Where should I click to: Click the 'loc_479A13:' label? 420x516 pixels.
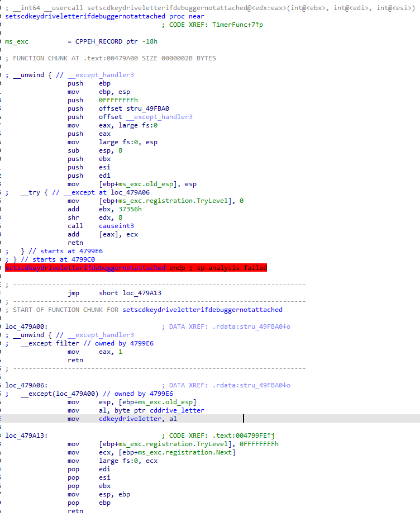click(26, 435)
